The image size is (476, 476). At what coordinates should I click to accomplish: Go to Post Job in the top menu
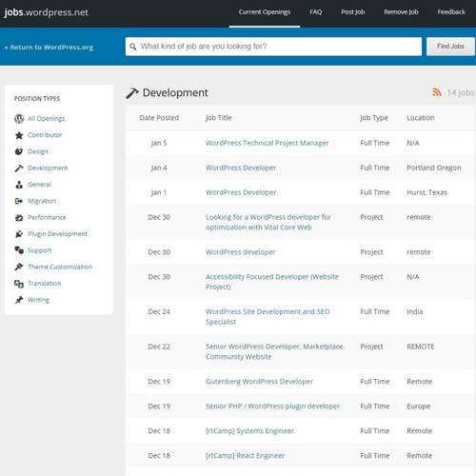point(353,12)
